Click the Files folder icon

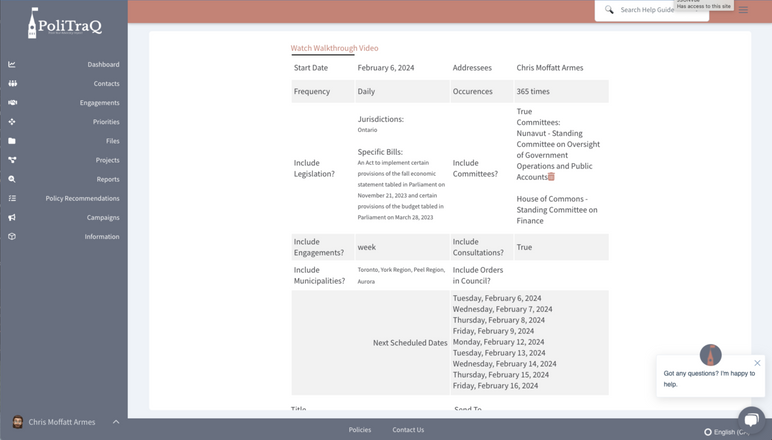click(x=12, y=141)
